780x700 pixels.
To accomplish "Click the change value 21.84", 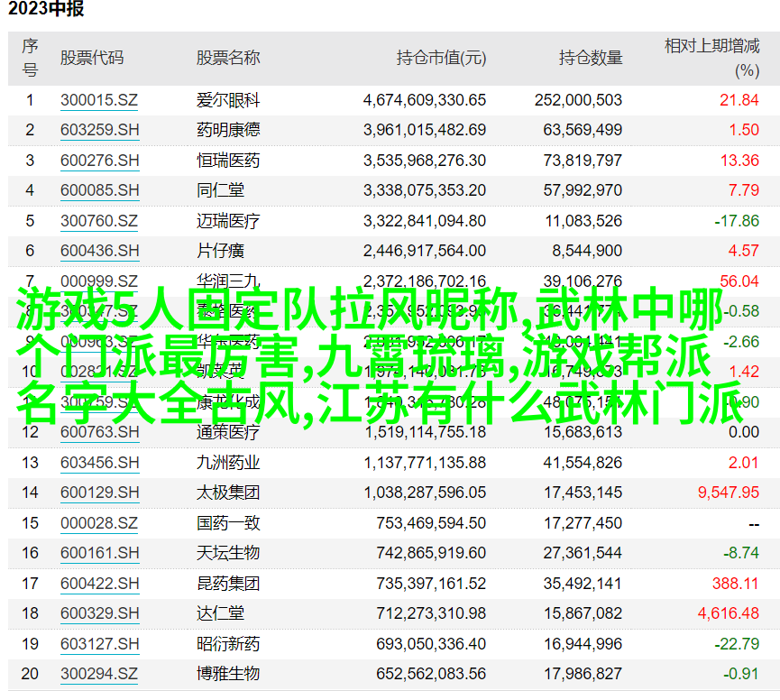I will click(x=739, y=100).
